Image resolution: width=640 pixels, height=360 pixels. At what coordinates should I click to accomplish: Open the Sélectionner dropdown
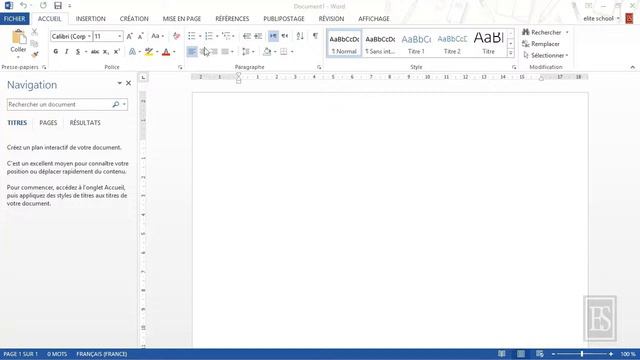click(x=545, y=55)
